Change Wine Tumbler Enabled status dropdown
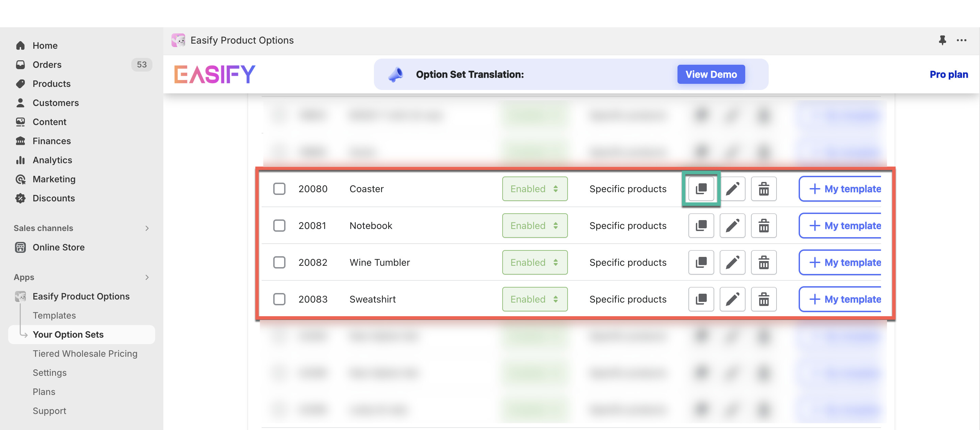The height and width of the screenshot is (430, 980). [535, 262]
